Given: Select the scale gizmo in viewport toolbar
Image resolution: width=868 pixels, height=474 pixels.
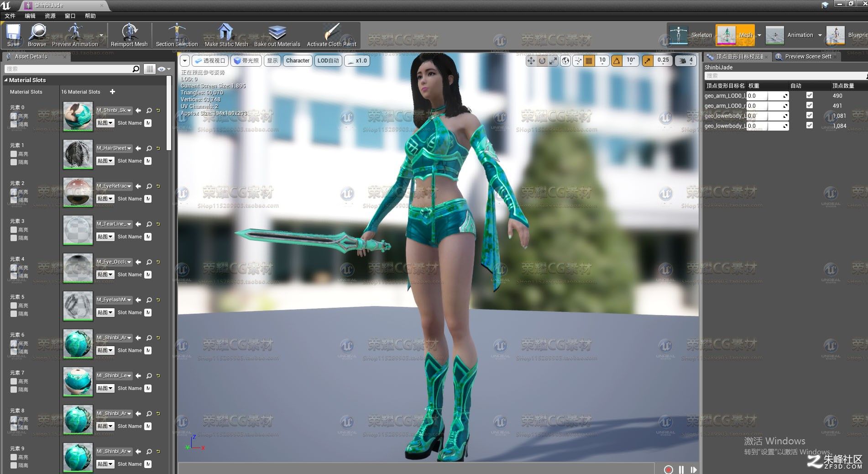Looking at the screenshot, I should pyautogui.click(x=553, y=60).
